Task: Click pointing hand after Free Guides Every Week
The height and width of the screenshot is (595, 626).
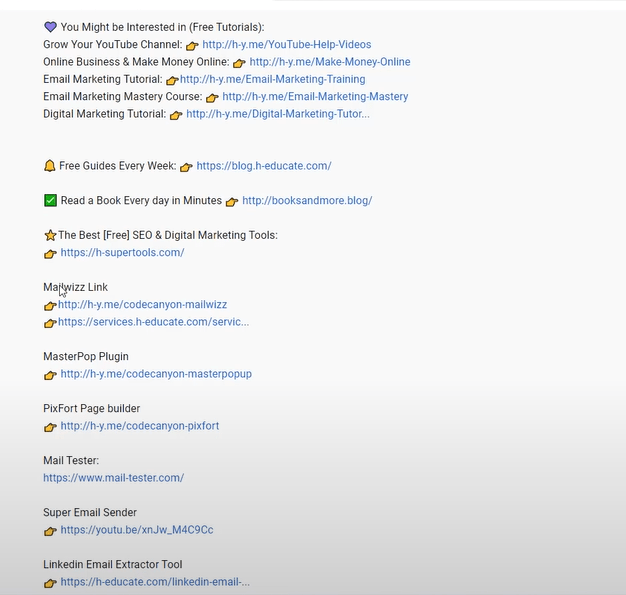Action: pos(186,167)
